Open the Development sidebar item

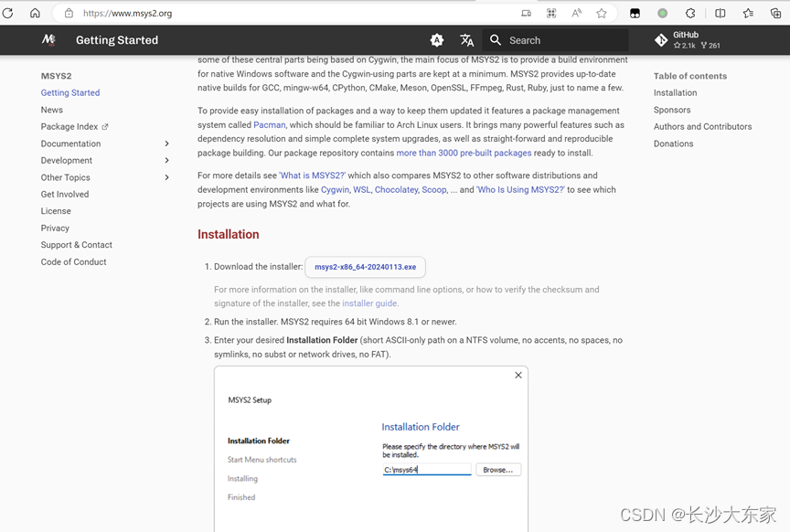(x=67, y=160)
